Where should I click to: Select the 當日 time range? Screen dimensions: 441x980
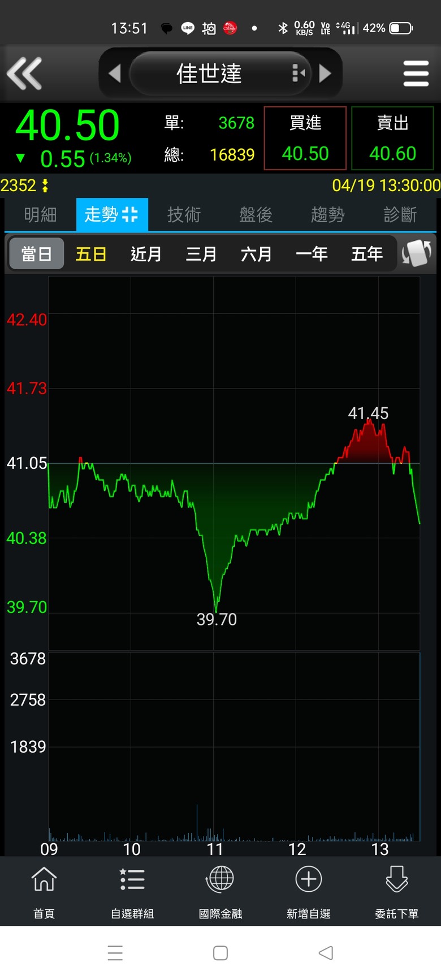point(37,254)
